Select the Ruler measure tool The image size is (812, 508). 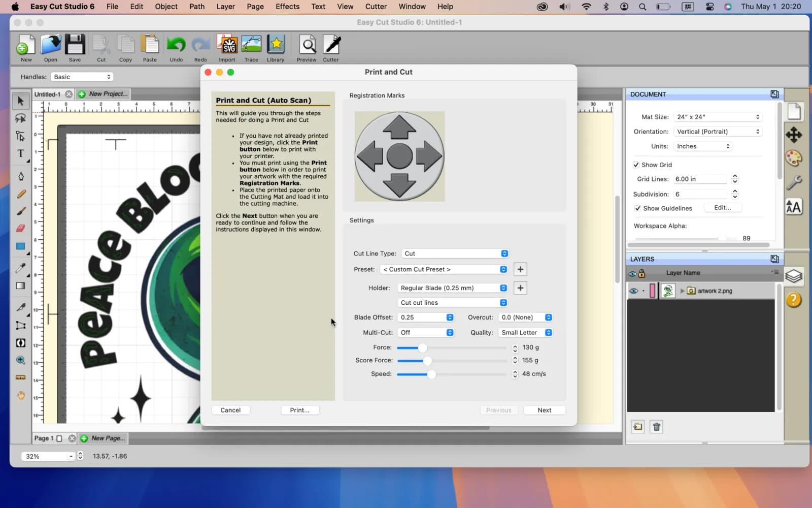(x=20, y=377)
